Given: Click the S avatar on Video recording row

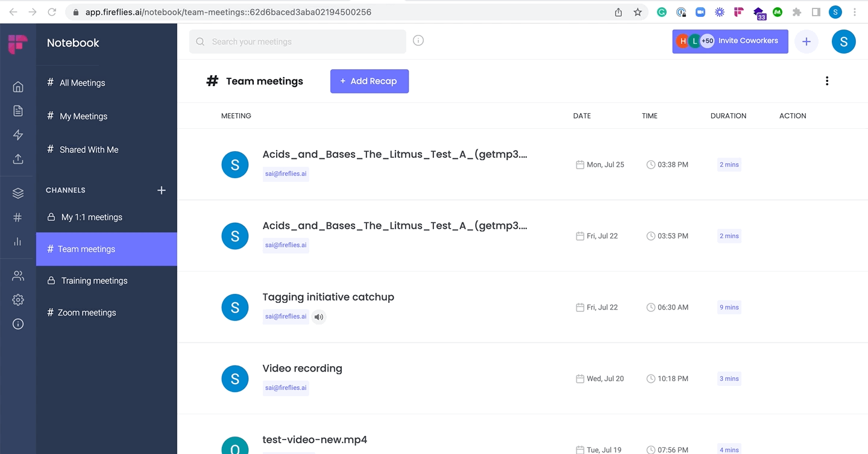Looking at the screenshot, I should tap(235, 379).
